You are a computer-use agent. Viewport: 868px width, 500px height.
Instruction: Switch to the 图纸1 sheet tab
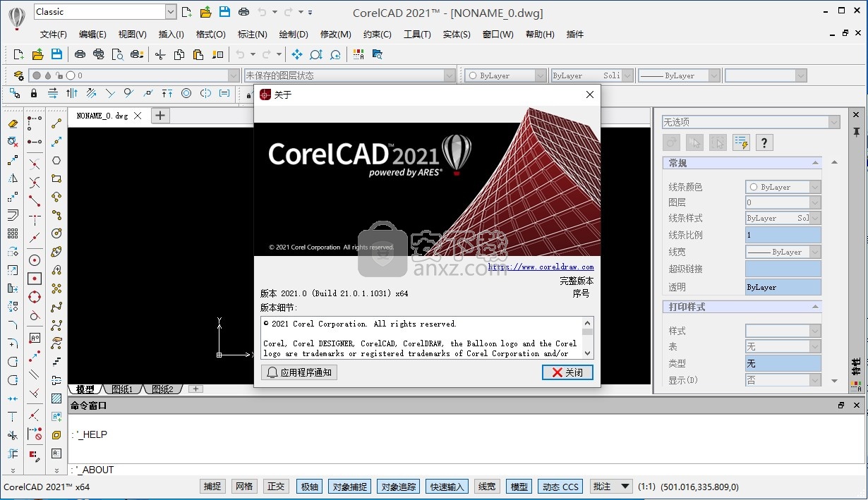point(122,389)
